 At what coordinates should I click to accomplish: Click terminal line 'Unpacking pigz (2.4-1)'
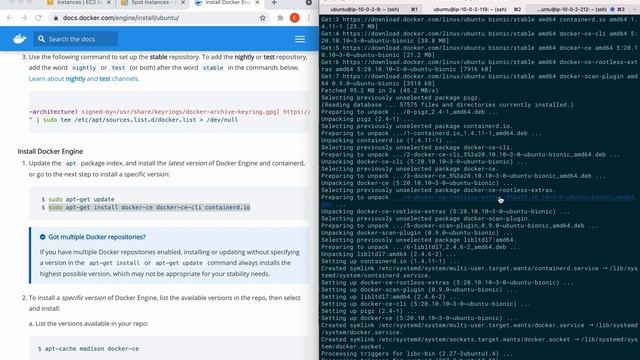pyautogui.click(x=367, y=119)
